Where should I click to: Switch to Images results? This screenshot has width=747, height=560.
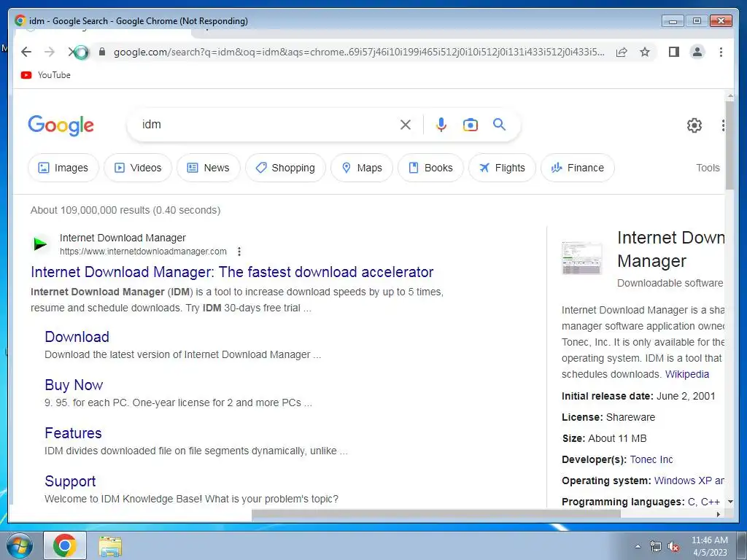[x=63, y=168]
